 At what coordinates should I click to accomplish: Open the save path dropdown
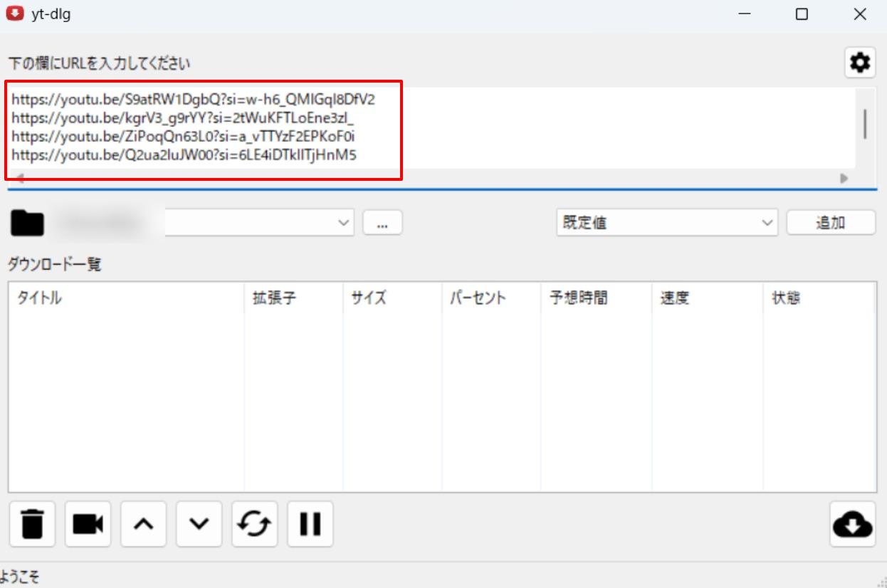pos(345,223)
